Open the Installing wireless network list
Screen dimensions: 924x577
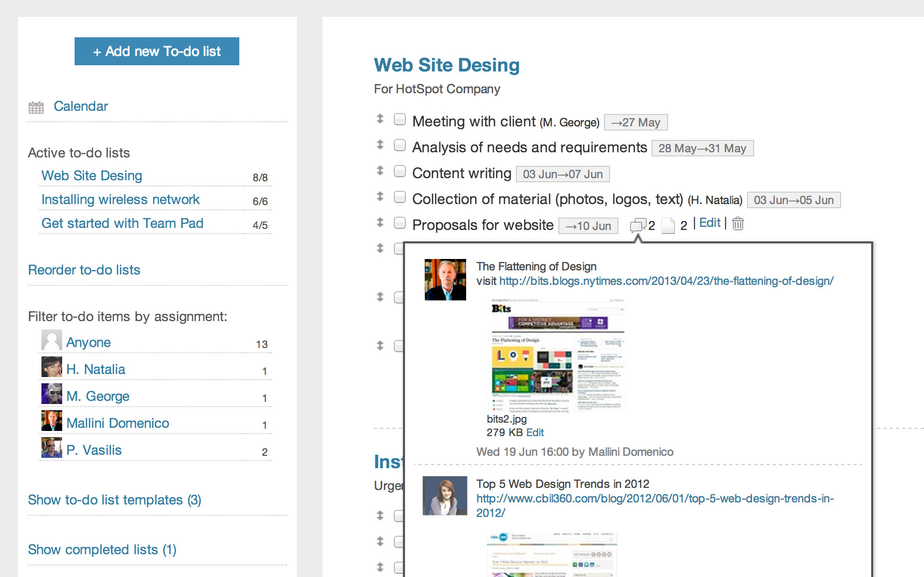tap(120, 199)
